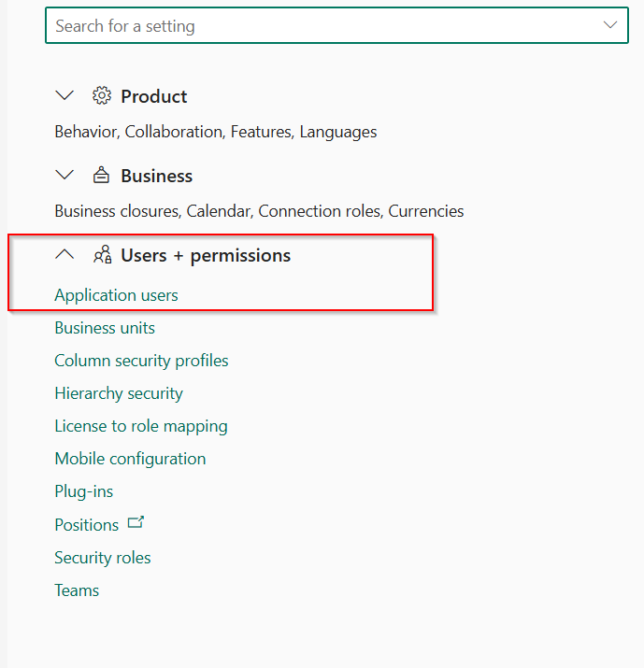The width and height of the screenshot is (644, 668).
Task: Open the Teams link
Action: (x=77, y=590)
